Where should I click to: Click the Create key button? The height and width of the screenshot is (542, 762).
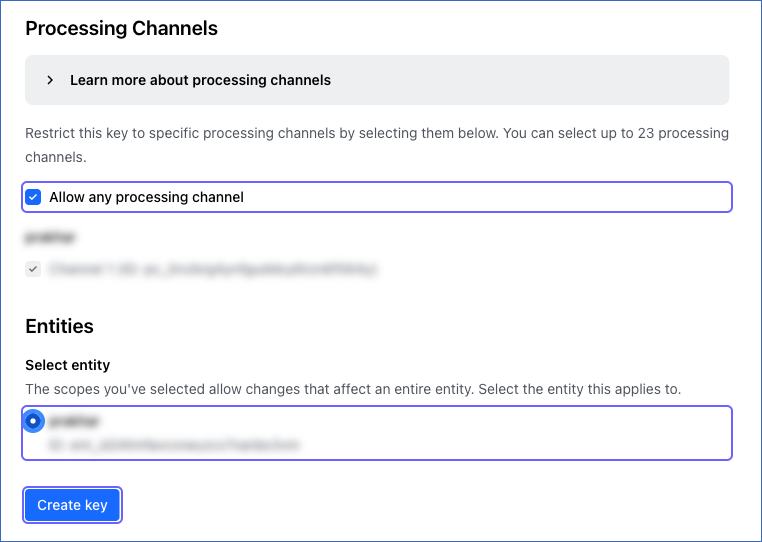pyautogui.click(x=72, y=505)
